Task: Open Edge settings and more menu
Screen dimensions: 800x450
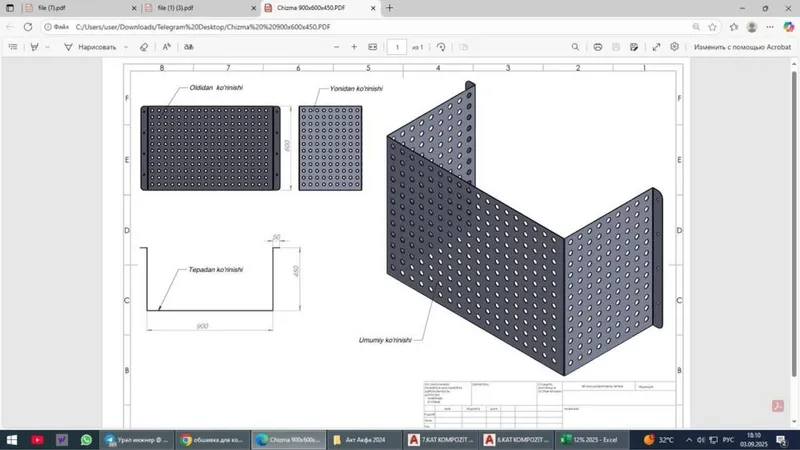Action: 770,27
